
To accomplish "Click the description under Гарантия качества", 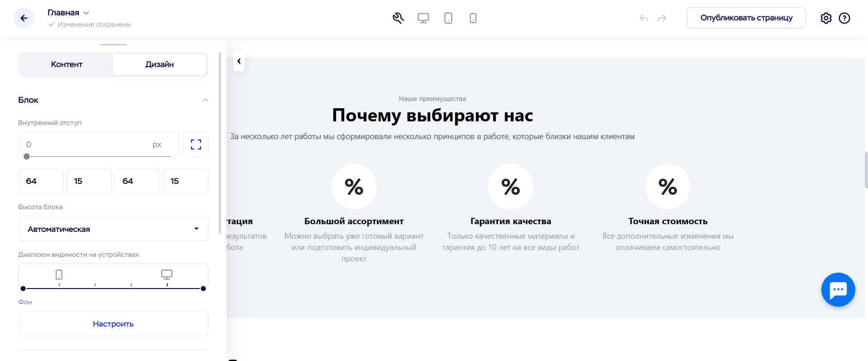I will [x=511, y=242].
